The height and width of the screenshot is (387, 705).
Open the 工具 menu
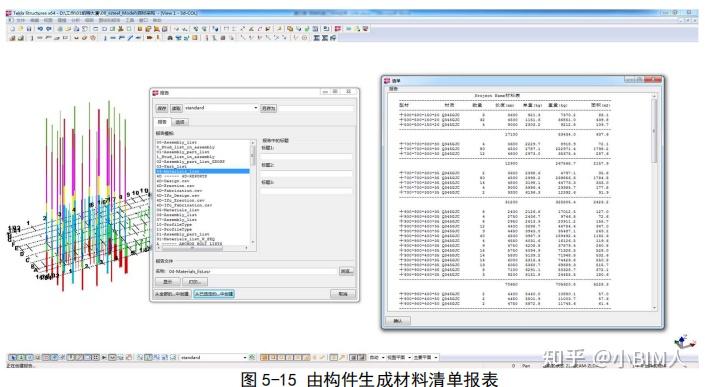(x=129, y=20)
